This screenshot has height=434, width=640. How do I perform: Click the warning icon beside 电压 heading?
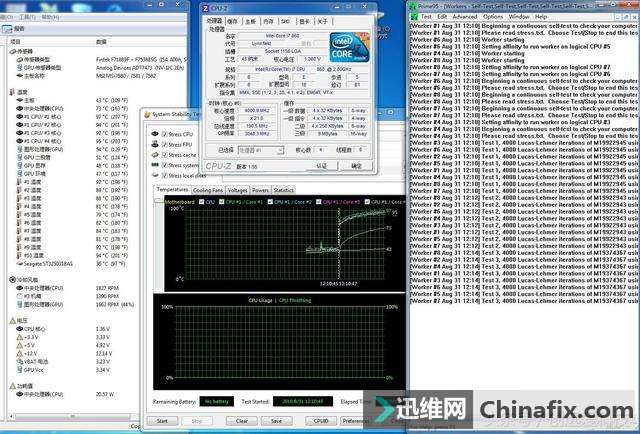[x=13, y=321]
